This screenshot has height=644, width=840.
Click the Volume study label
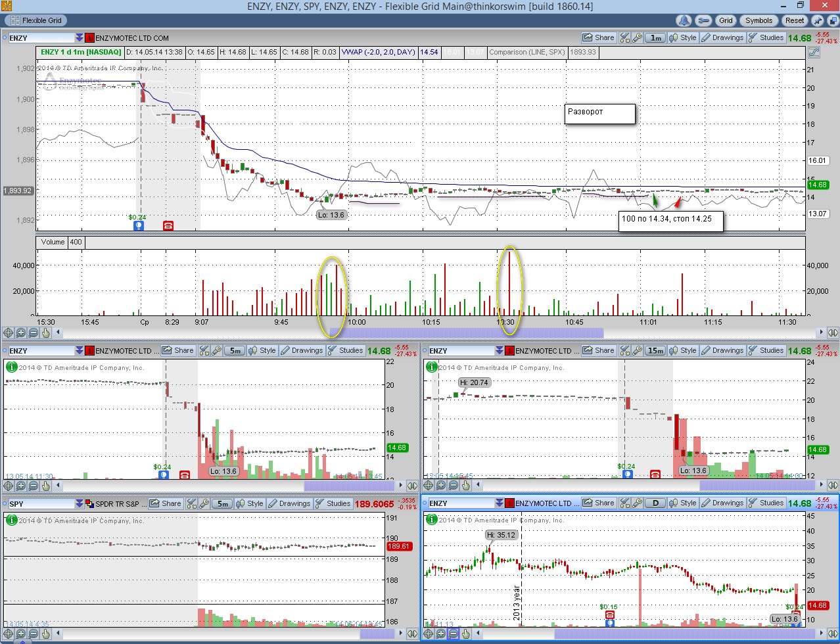(x=53, y=242)
